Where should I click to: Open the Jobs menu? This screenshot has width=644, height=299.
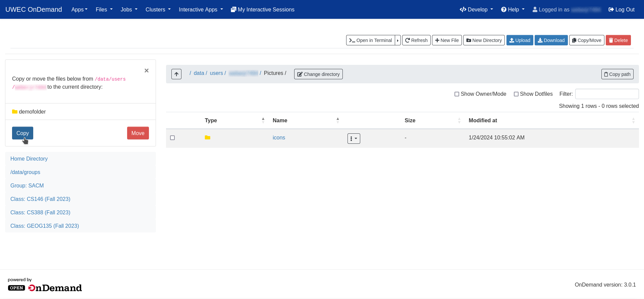(x=129, y=9)
